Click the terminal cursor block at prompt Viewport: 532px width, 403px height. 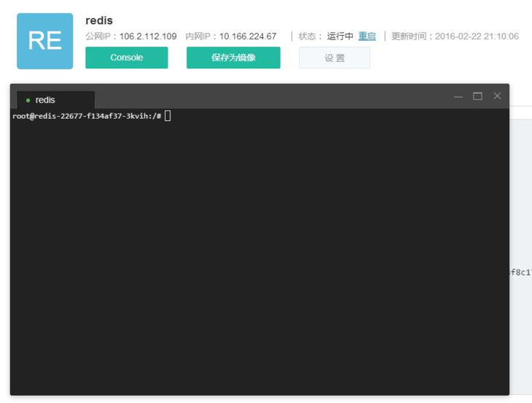pyautogui.click(x=168, y=116)
